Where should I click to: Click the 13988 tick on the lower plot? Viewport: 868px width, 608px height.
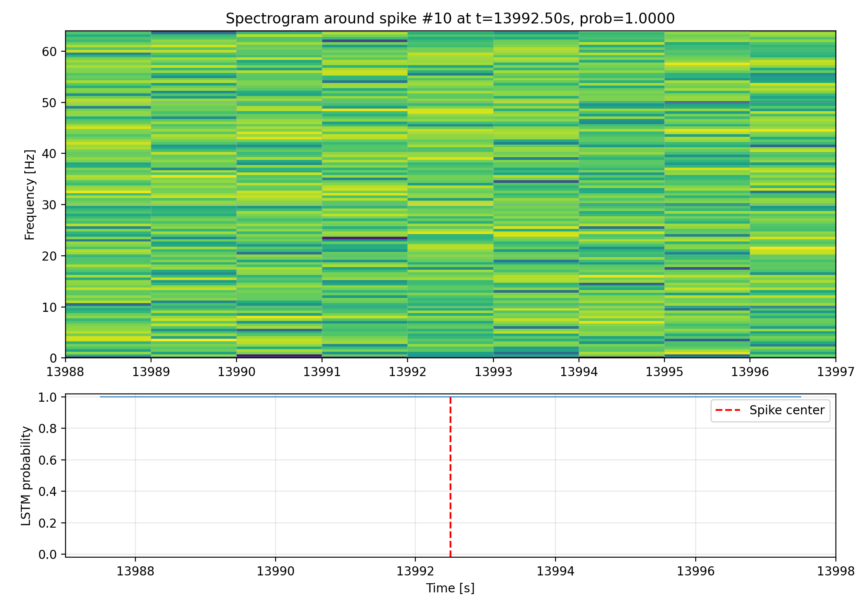pos(135,571)
